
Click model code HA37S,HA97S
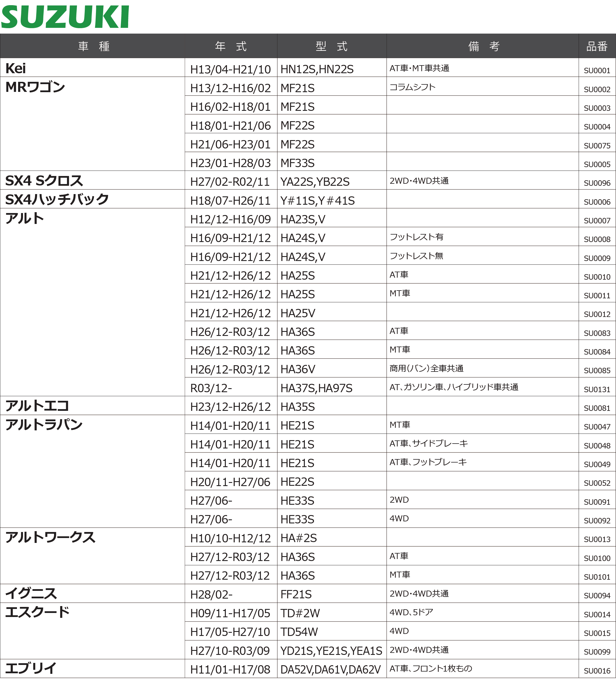[x=316, y=388]
